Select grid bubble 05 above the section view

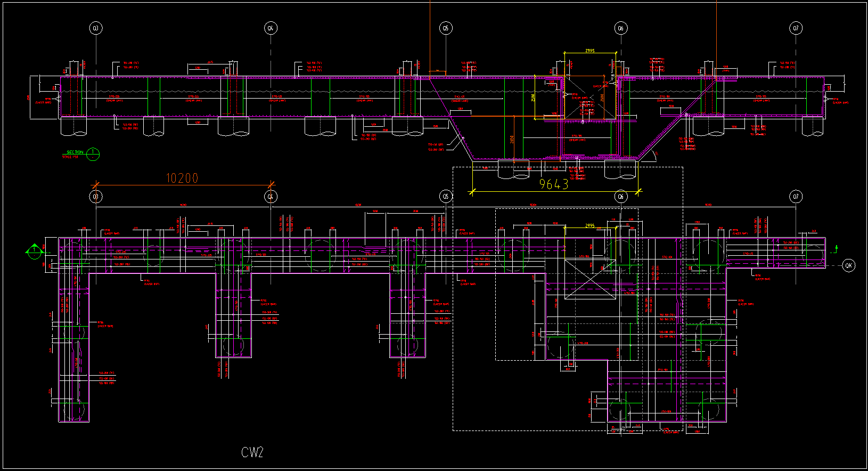click(446, 28)
